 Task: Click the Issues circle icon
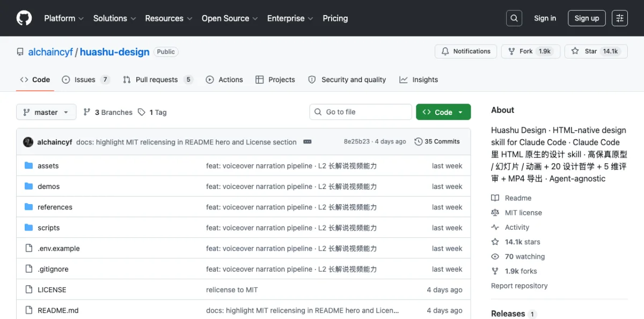tap(66, 79)
